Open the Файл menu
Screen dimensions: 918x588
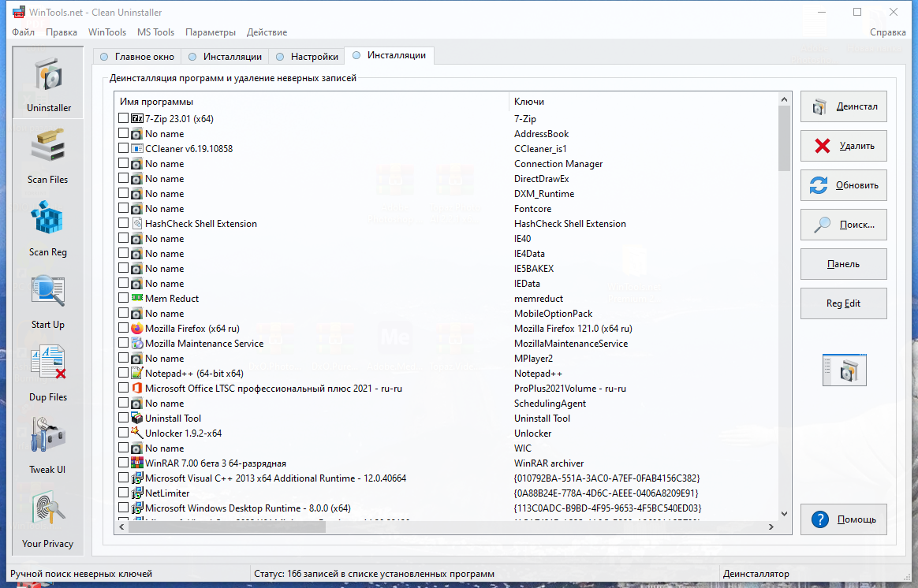point(24,32)
